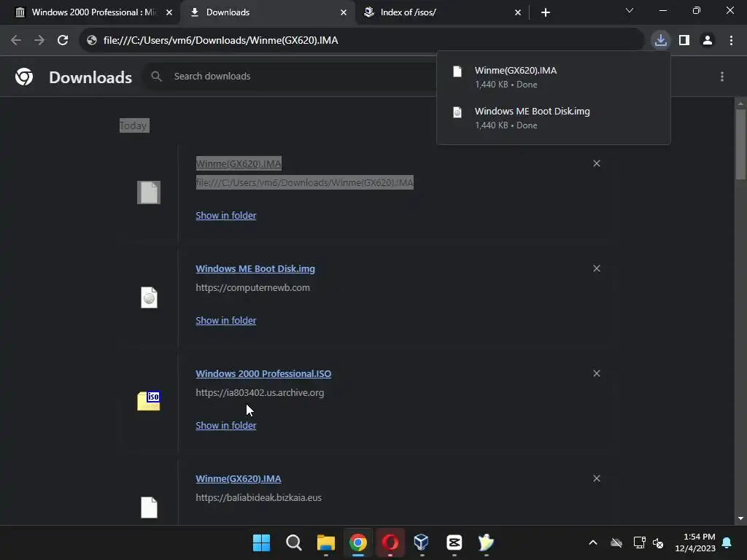Screen dimensions: 747x560
Task: Open the clock and date flyout
Action: pyautogui.click(x=695, y=542)
